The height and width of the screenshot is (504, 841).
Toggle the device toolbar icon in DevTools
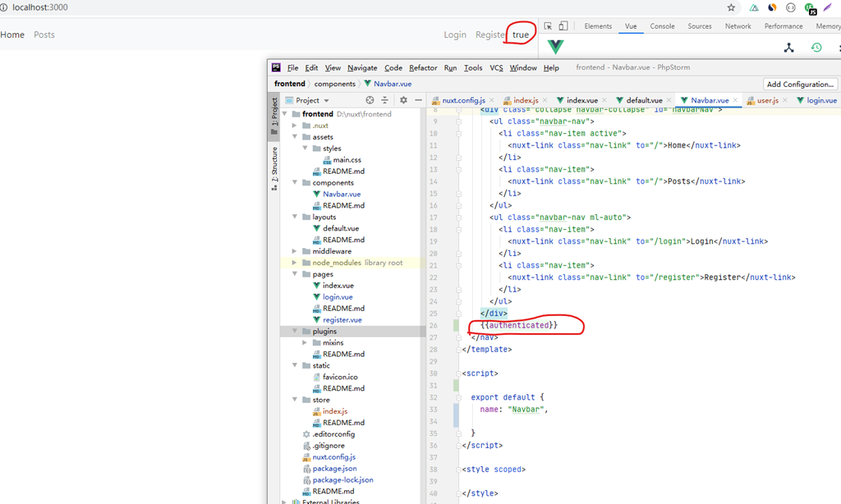coord(563,25)
